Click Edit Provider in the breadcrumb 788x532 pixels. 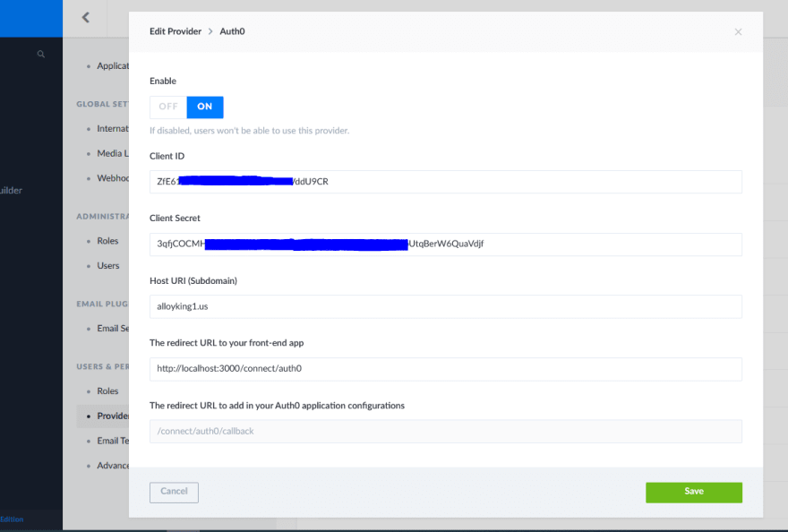[x=176, y=31]
